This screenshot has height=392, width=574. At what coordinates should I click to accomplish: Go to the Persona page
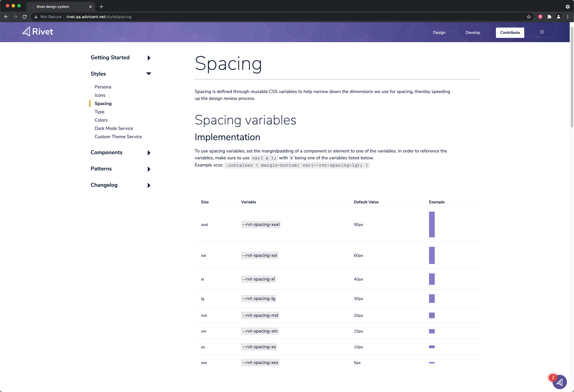tap(103, 87)
